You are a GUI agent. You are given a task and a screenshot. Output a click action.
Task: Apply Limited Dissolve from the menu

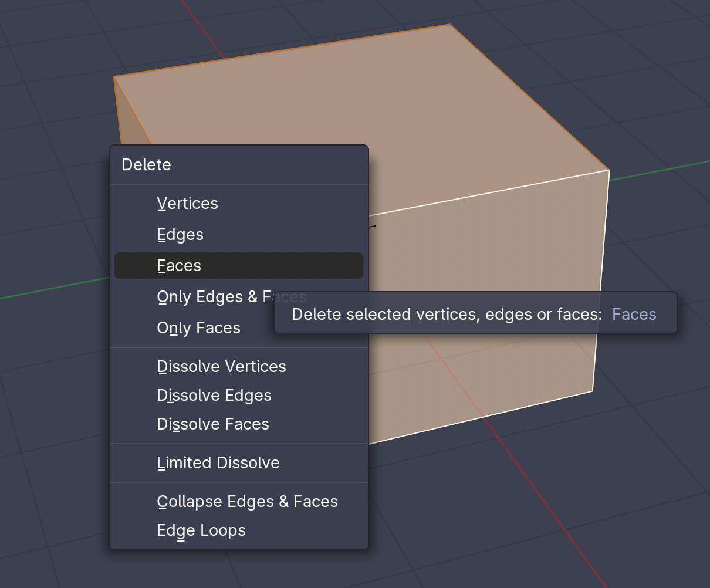[218, 463]
